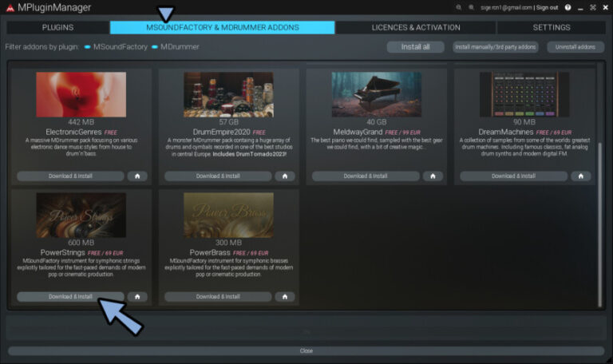Switch to the Plugins tab
The image size is (613, 364).
(x=57, y=27)
